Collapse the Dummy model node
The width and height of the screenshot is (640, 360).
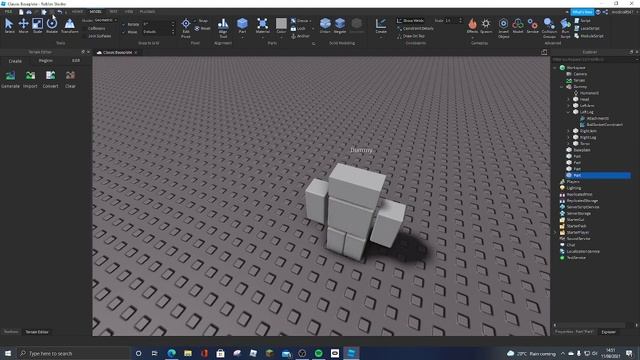click(561, 87)
